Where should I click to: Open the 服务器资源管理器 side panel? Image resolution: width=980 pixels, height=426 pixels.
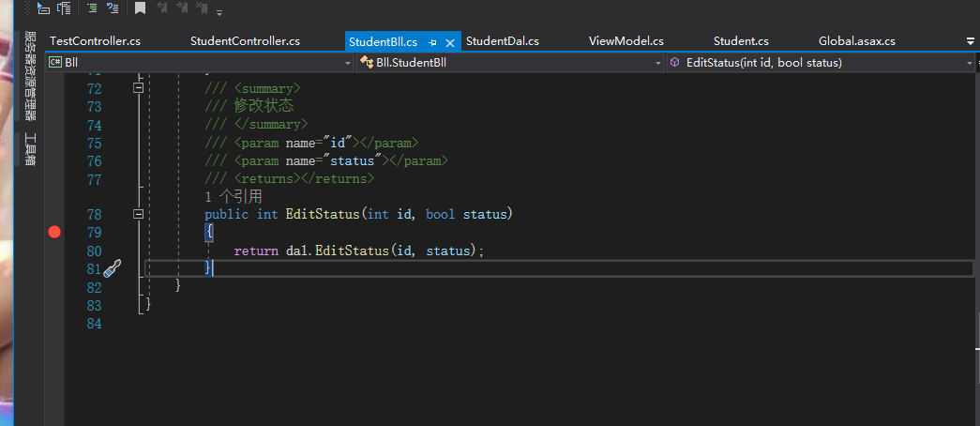pos(30,75)
